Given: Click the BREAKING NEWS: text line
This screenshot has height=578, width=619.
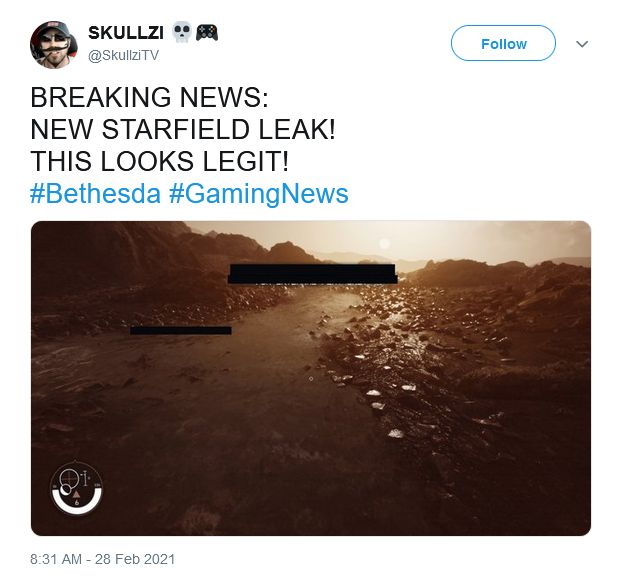Looking at the screenshot, I should [149, 97].
